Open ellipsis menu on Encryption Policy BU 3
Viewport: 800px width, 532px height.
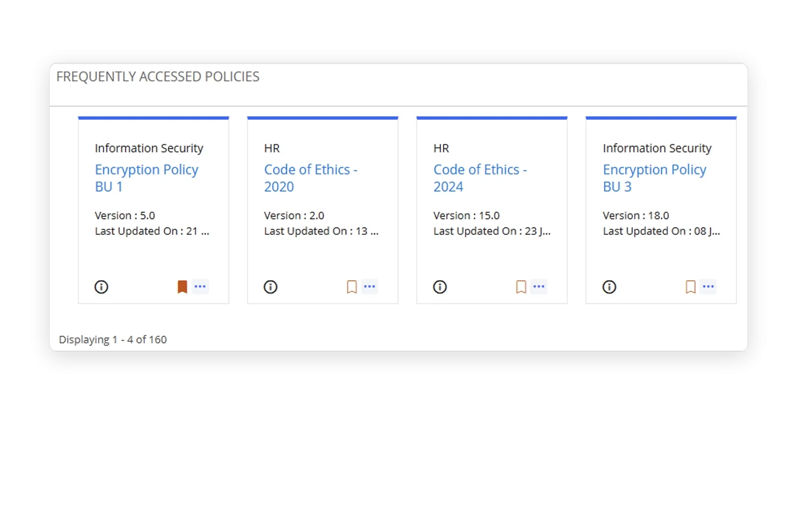(x=708, y=286)
